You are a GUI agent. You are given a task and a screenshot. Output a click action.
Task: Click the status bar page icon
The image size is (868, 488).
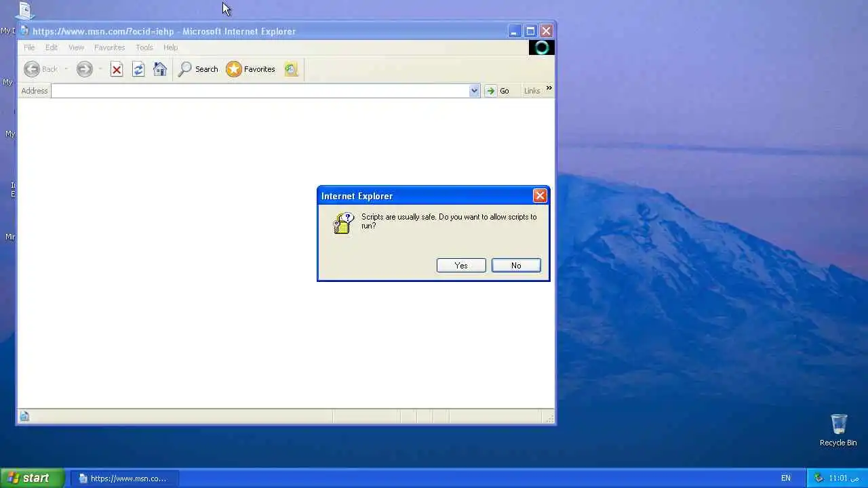coord(24,416)
